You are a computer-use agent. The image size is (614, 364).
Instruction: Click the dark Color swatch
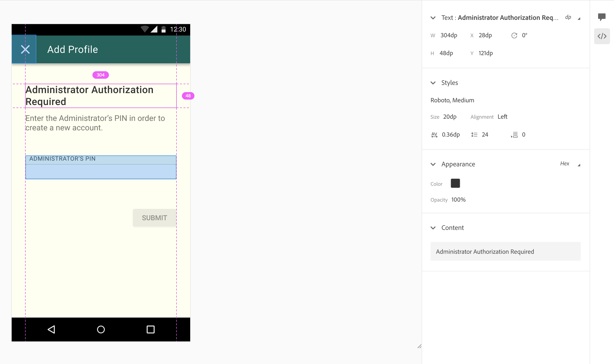coord(455,183)
